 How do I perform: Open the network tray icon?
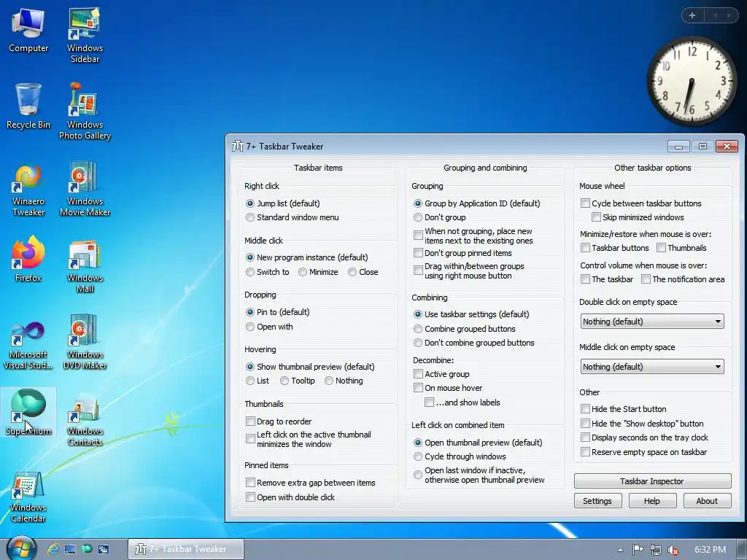656,550
